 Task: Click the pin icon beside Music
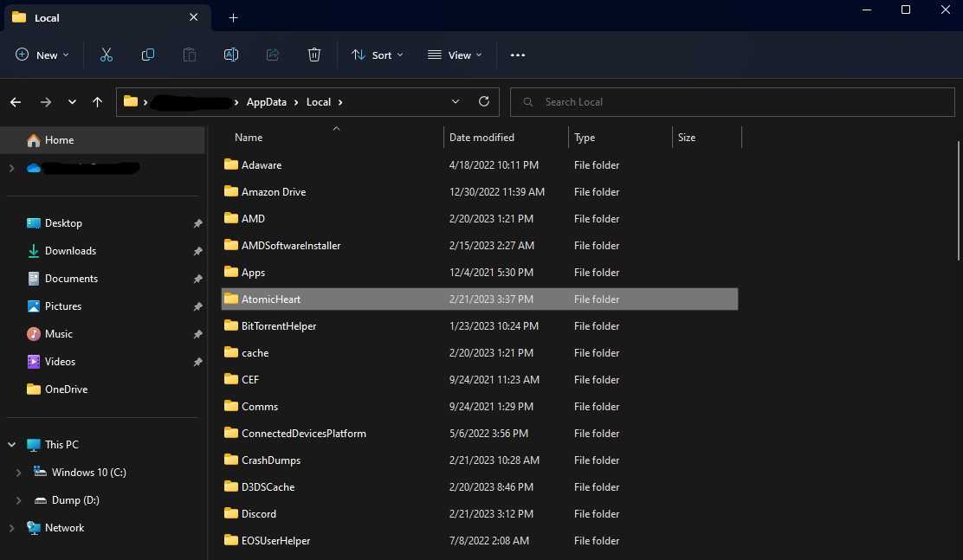(x=197, y=334)
